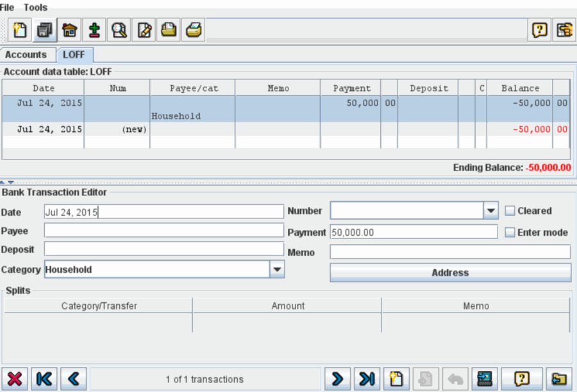Image resolution: width=577 pixels, height=392 pixels.
Task: Click the Payee input field
Action: (163, 230)
